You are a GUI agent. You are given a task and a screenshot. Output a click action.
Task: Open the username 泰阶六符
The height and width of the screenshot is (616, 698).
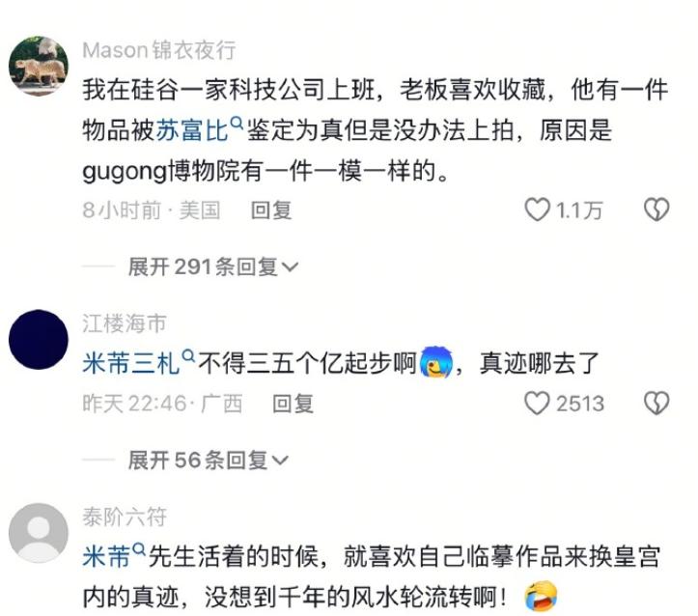[125, 517]
